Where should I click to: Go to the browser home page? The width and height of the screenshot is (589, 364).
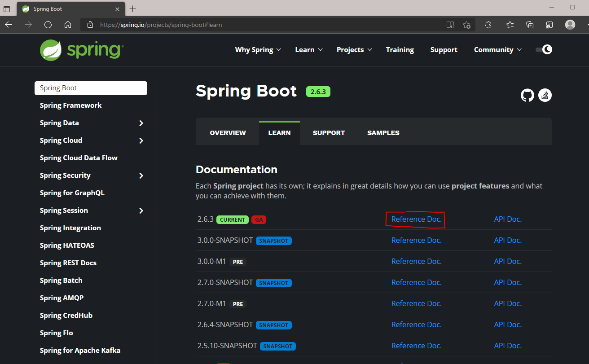pos(68,25)
